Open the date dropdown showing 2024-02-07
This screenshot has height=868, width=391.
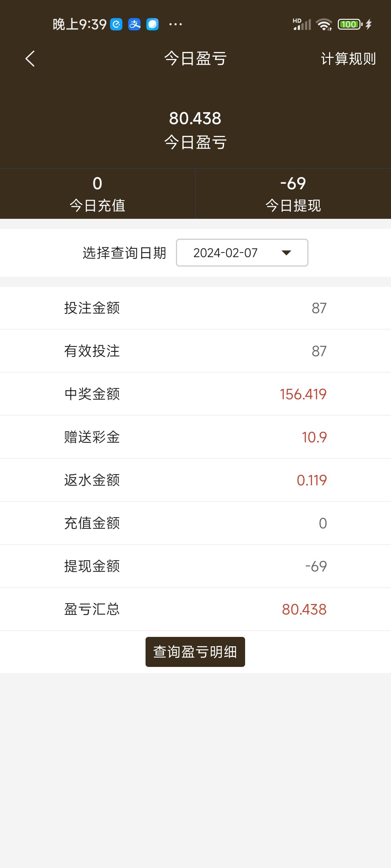click(x=242, y=253)
